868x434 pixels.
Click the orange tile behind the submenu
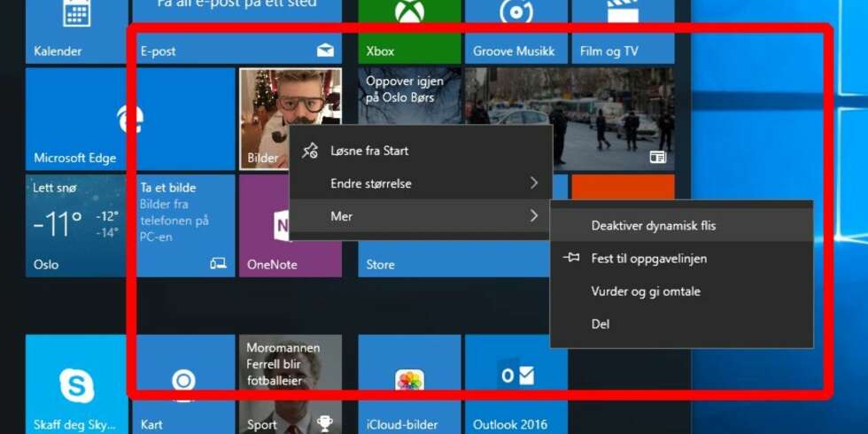point(623,187)
